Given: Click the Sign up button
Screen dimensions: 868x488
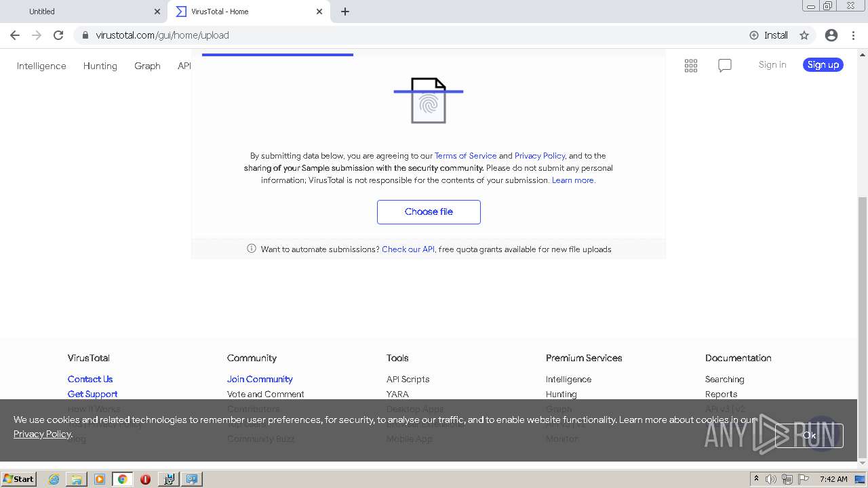Looking at the screenshot, I should click(823, 64).
